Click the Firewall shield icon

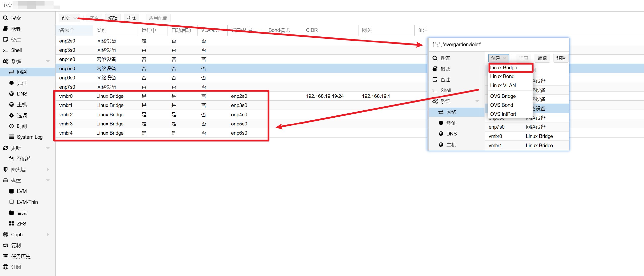(6, 170)
